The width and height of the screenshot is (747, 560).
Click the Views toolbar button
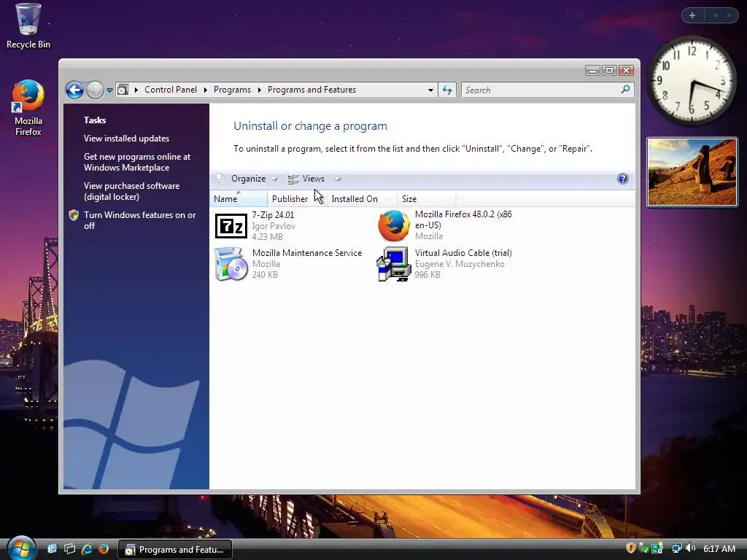click(x=306, y=179)
